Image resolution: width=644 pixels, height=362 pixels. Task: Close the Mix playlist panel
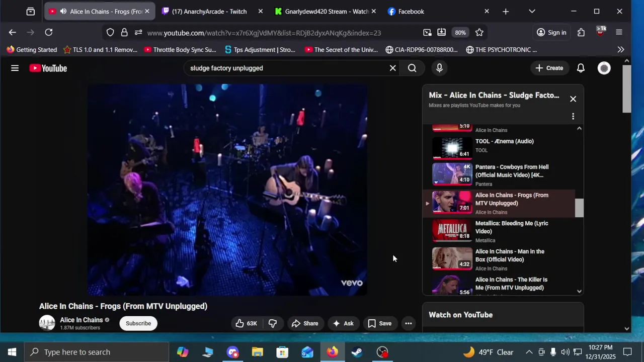[x=573, y=99]
